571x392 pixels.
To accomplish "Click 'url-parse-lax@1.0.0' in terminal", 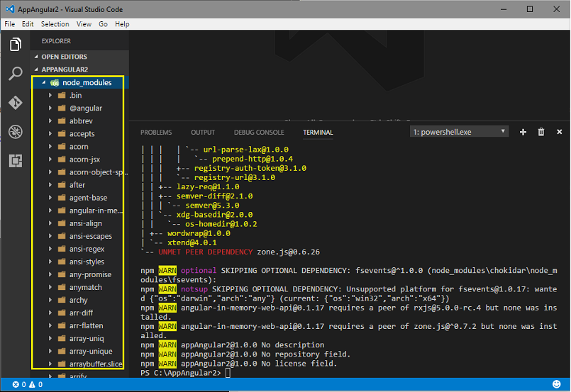I will [246, 150].
